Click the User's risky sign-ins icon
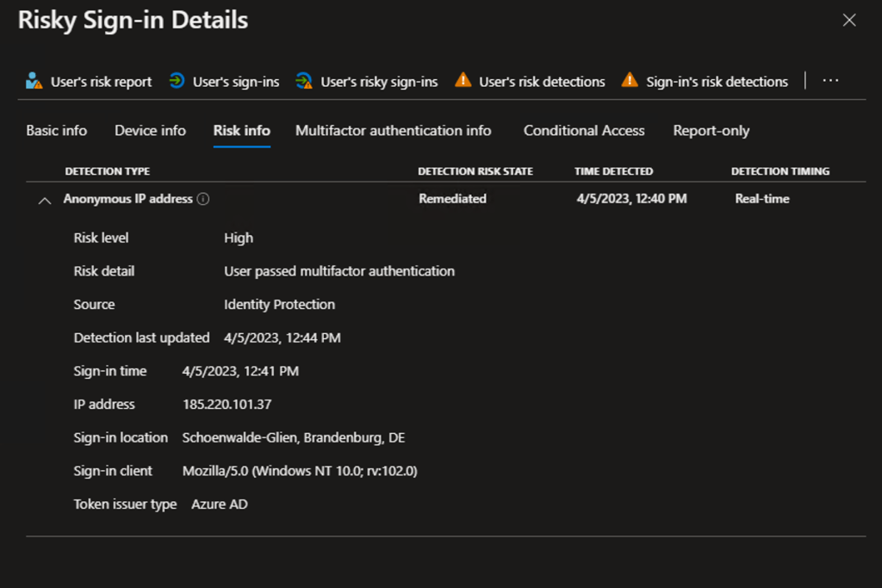 304,81
